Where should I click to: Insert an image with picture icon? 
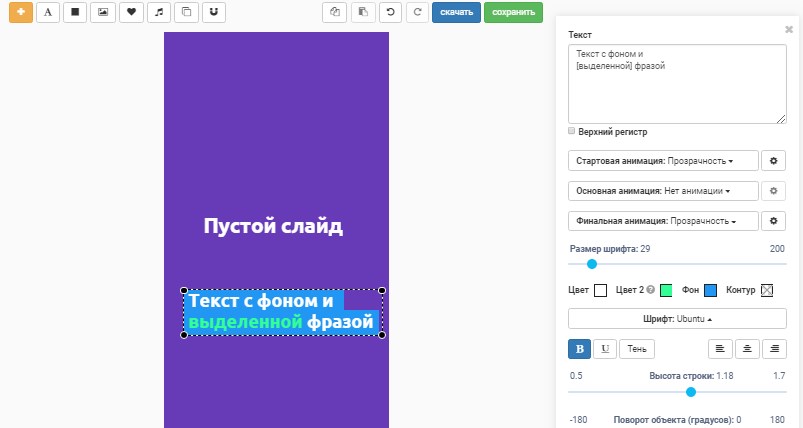pyautogui.click(x=103, y=13)
